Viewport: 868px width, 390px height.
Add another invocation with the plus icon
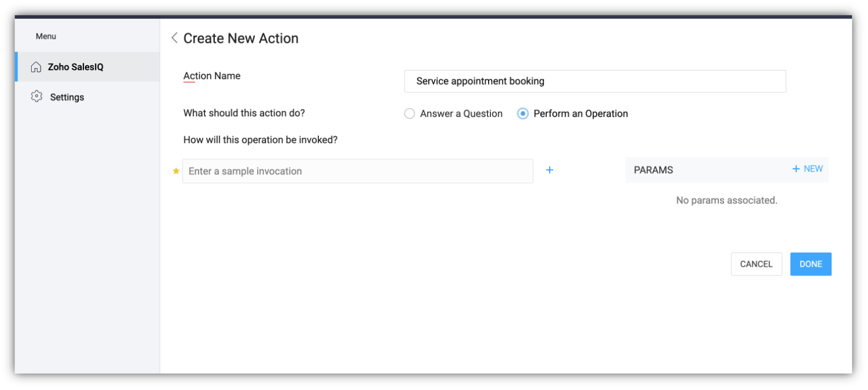[x=550, y=170]
